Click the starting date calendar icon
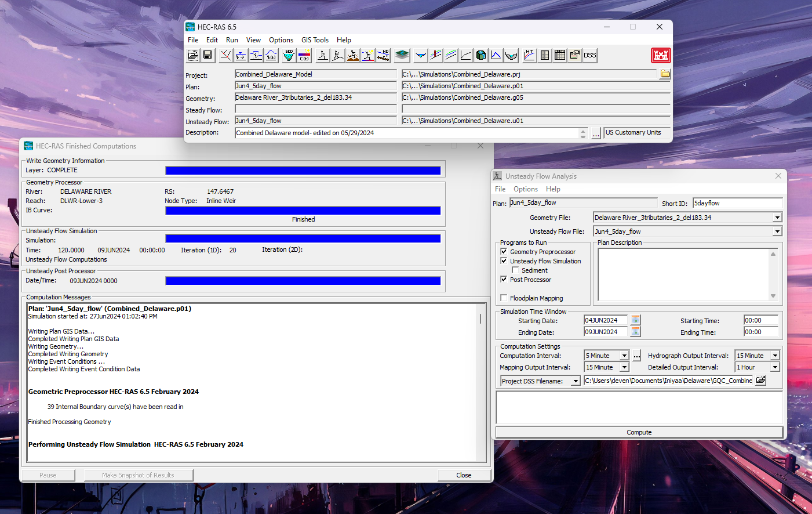Screen dimensions: 812x514 pos(636,320)
